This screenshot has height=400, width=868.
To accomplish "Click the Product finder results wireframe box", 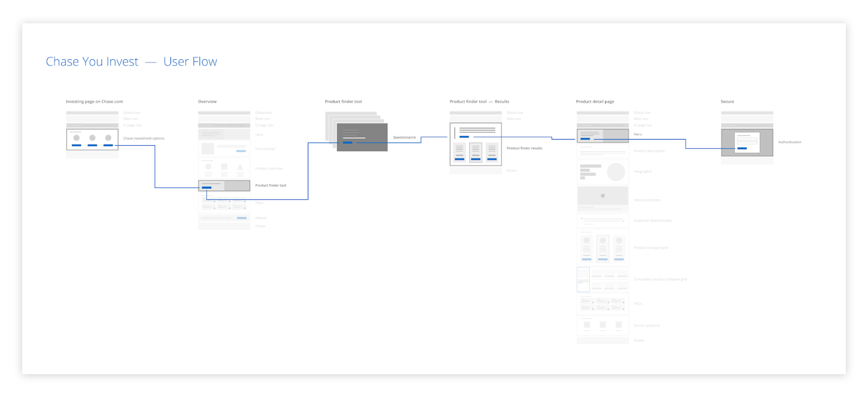I will [475, 144].
